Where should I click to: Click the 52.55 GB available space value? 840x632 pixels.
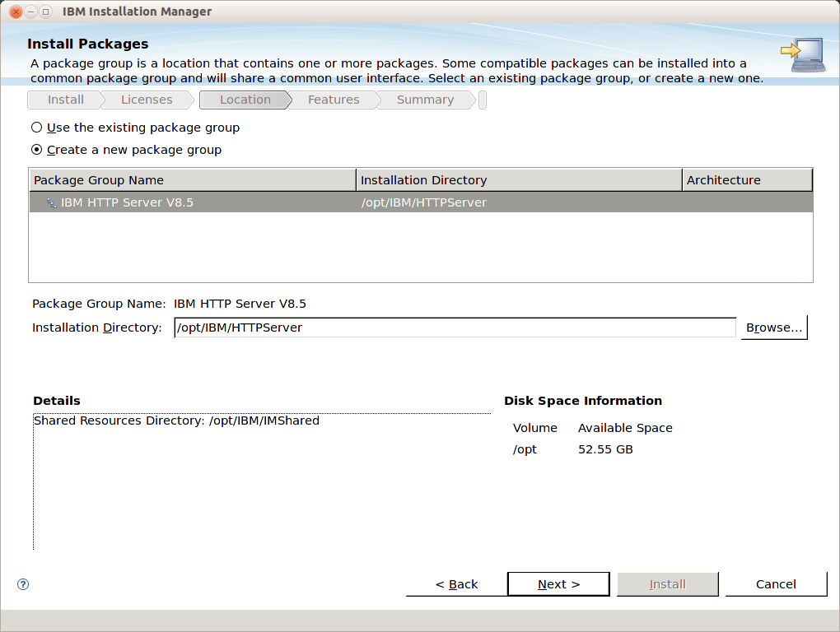(x=605, y=449)
